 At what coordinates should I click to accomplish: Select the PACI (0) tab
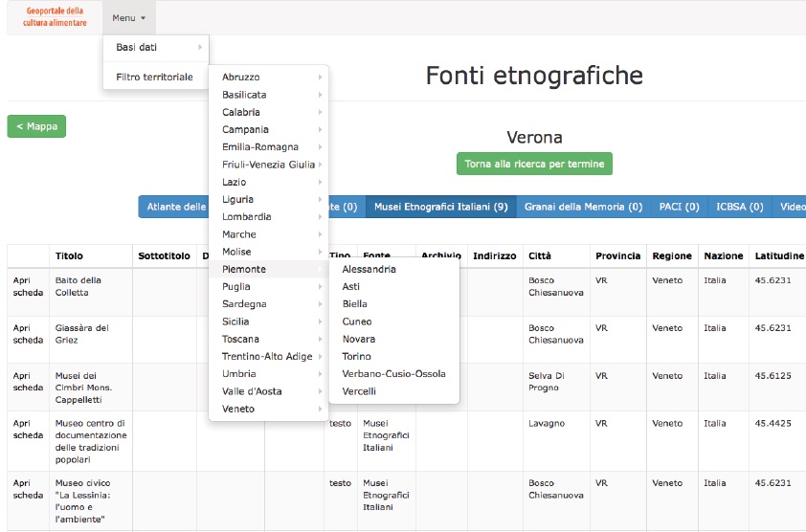click(x=679, y=207)
